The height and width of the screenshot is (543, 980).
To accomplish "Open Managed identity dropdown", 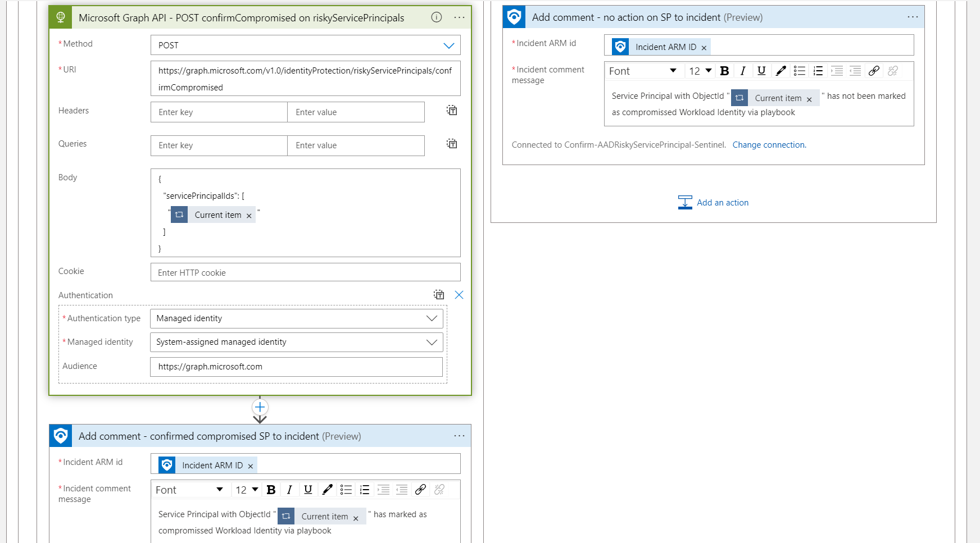I will pos(296,342).
